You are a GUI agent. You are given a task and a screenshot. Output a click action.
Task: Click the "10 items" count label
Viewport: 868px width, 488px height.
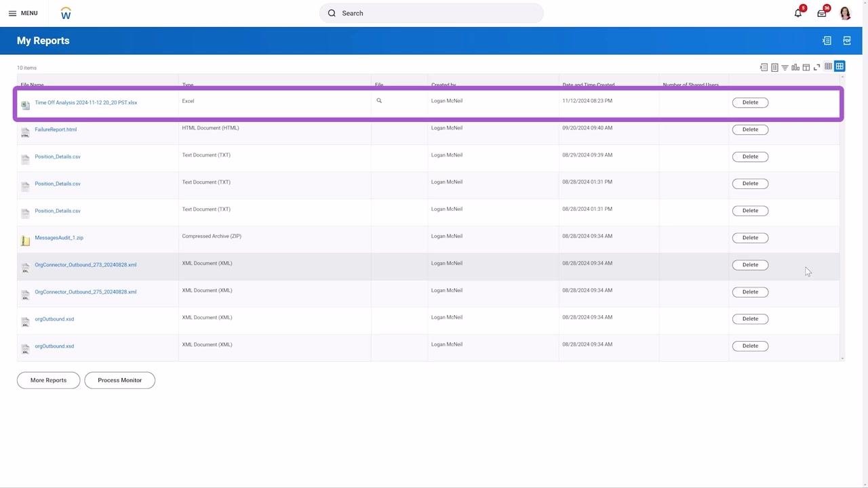point(27,68)
